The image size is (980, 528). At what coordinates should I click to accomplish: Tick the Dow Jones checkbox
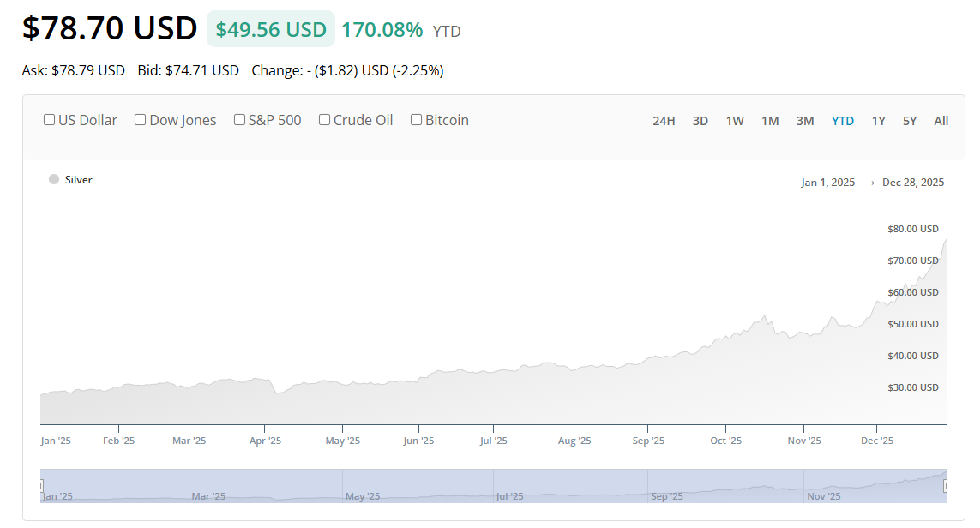point(141,119)
